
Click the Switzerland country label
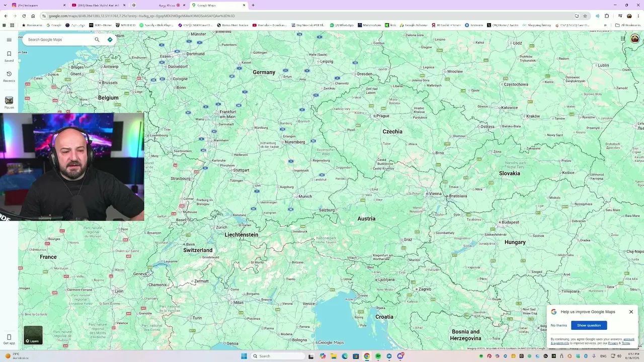point(198,250)
